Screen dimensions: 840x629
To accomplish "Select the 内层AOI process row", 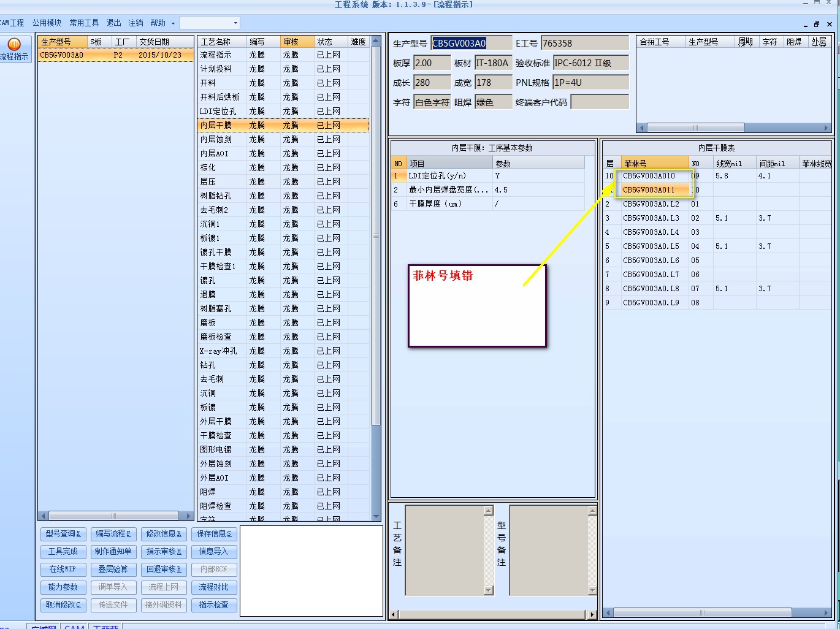I will pos(284,154).
